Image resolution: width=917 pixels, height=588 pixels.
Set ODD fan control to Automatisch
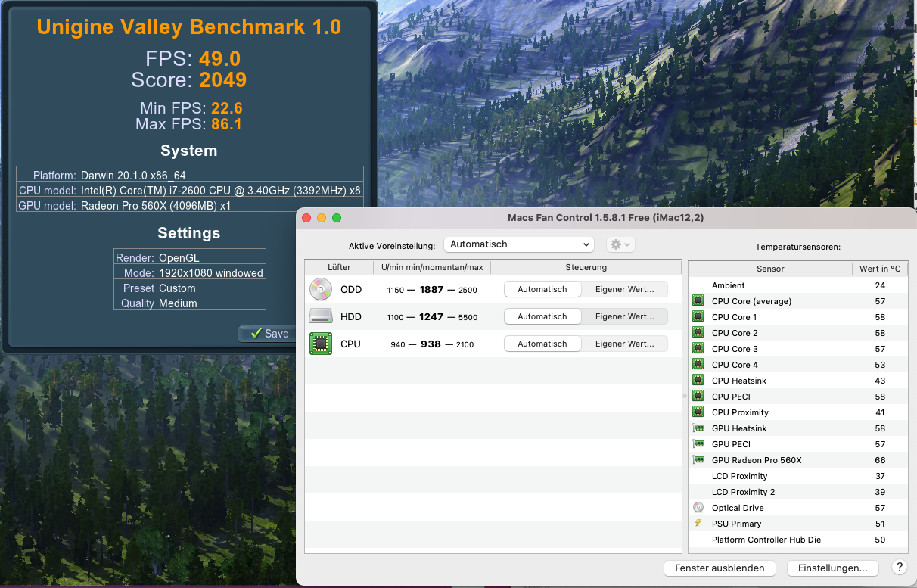542,289
